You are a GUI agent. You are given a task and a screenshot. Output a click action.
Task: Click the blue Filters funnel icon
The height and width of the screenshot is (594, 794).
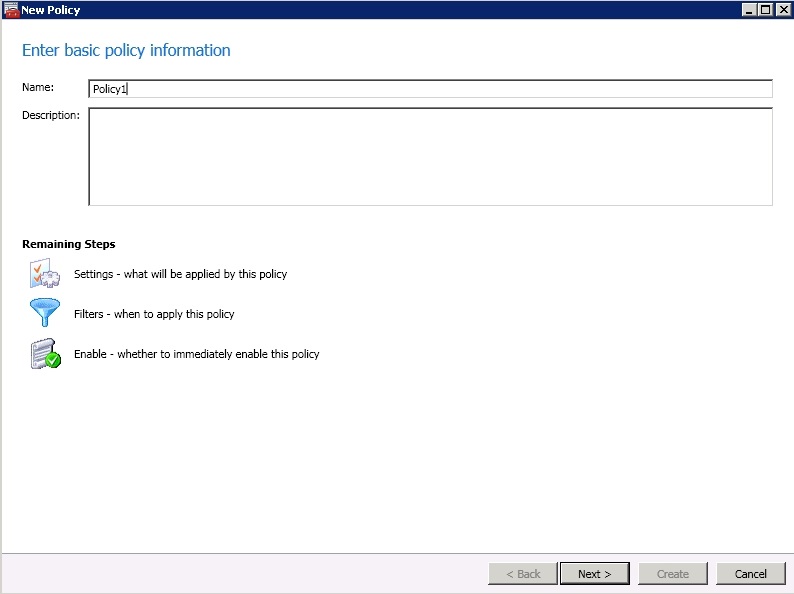(x=45, y=312)
